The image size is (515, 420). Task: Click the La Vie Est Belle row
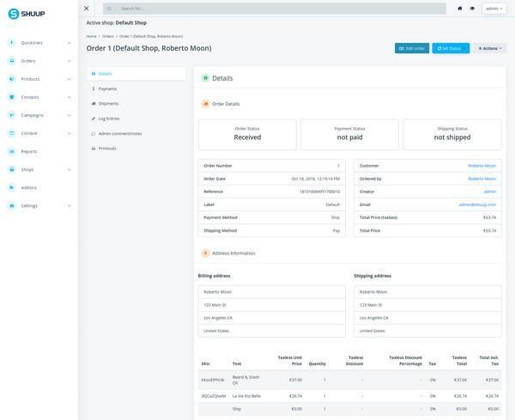[x=350, y=396]
